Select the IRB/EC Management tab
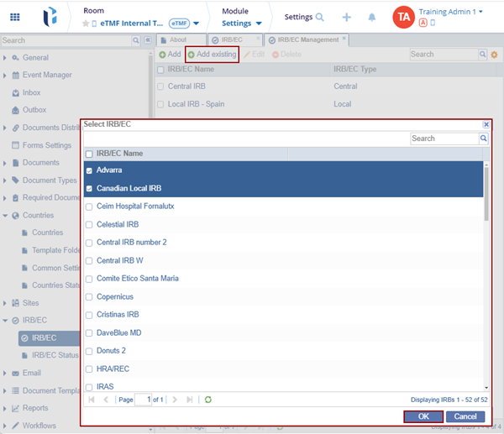The width and height of the screenshot is (504, 434). tap(308, 39)
